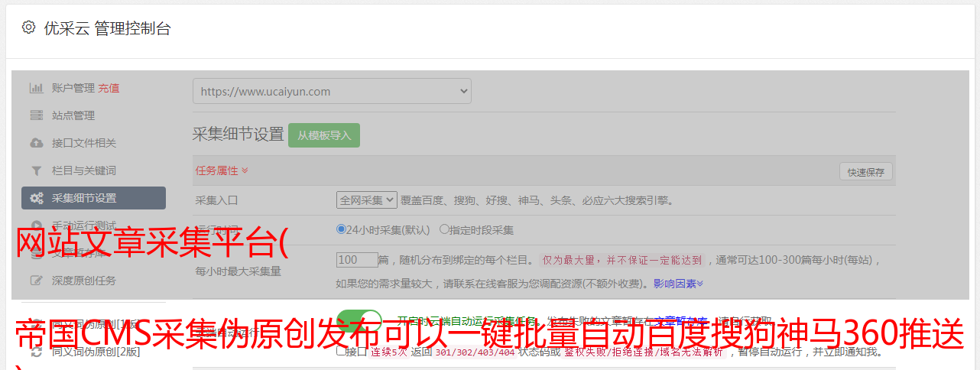Click the funnel icon for 栏目与关键词

coord(36,170)
